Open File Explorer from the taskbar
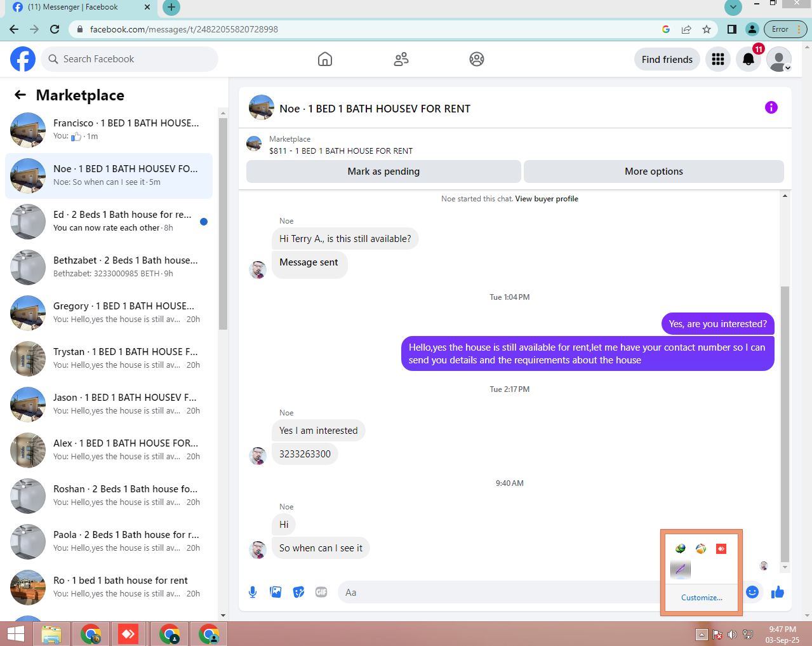This screenshot has width=812, height=646. tap(51, 634)
